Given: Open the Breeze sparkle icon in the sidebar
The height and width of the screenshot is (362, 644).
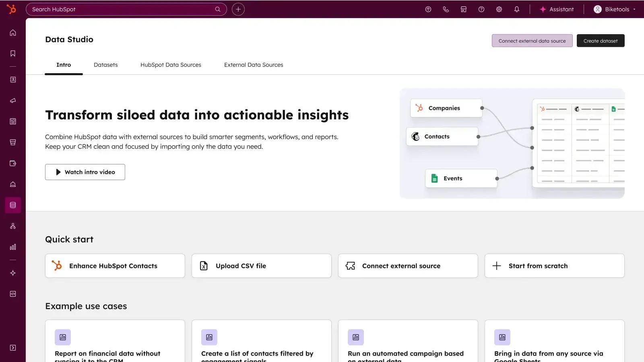Looking at the screenshot, I should 13,273.
